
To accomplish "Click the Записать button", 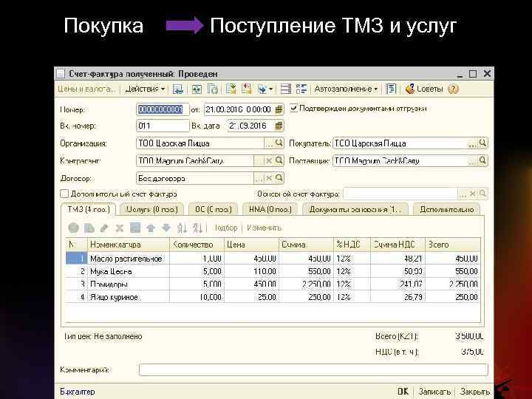I will pos(434,391).
